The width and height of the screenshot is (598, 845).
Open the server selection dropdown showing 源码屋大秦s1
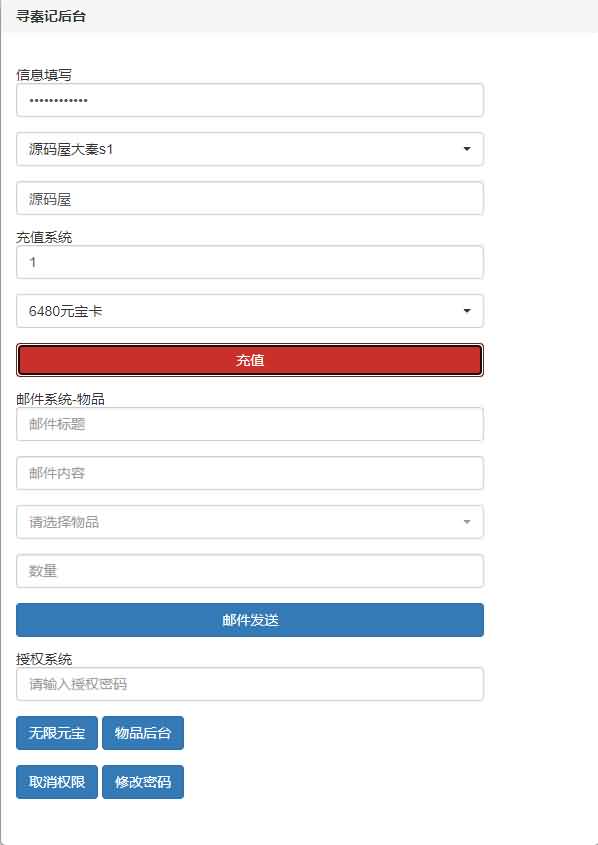pyautogui.click(x=249, y=148)
